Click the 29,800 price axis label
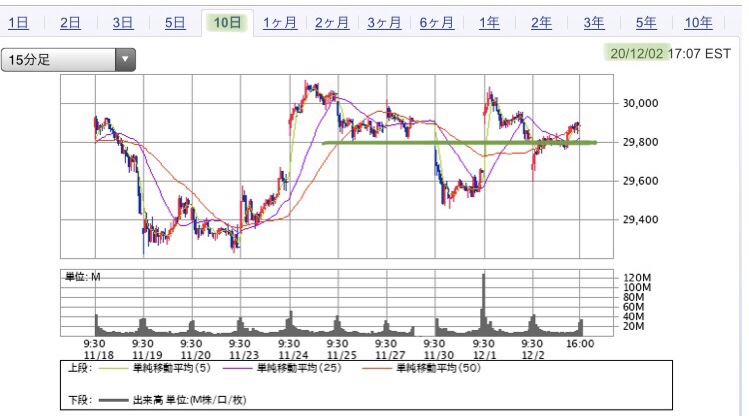749x416 pixels. [640, 142]
